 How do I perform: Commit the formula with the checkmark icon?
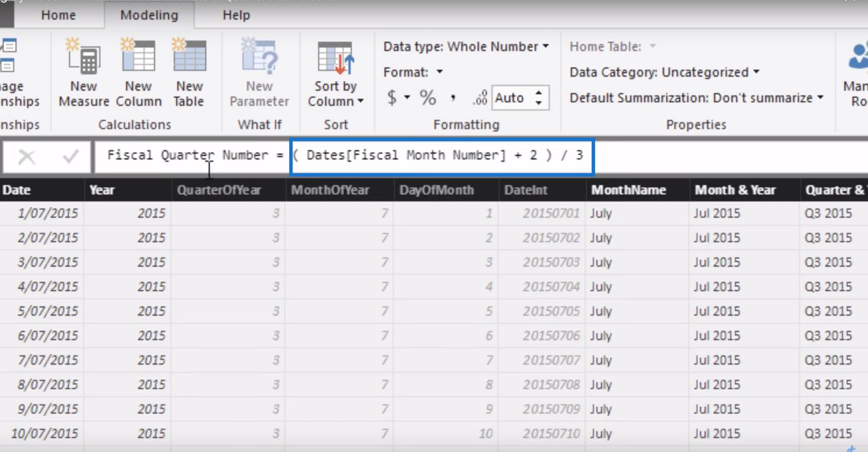pyautogui.click(x=70, y=156)
